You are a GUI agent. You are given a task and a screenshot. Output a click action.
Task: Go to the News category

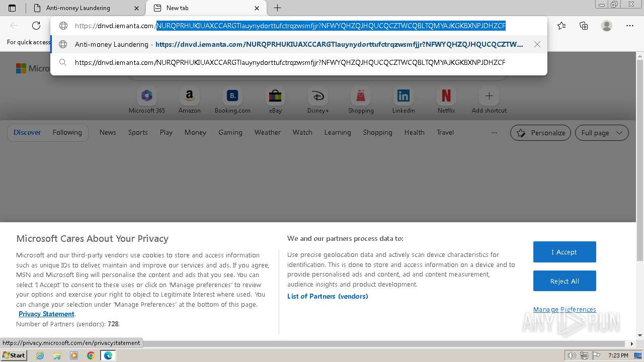click(108, 132)
